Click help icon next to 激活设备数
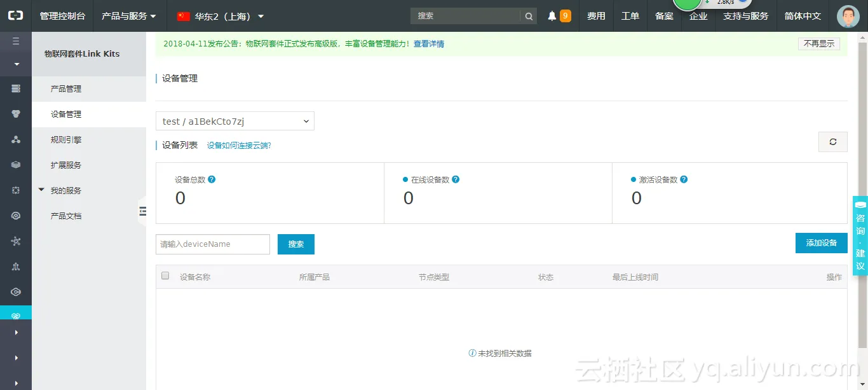This screenshot has height=390, width=868. [684, 179]
